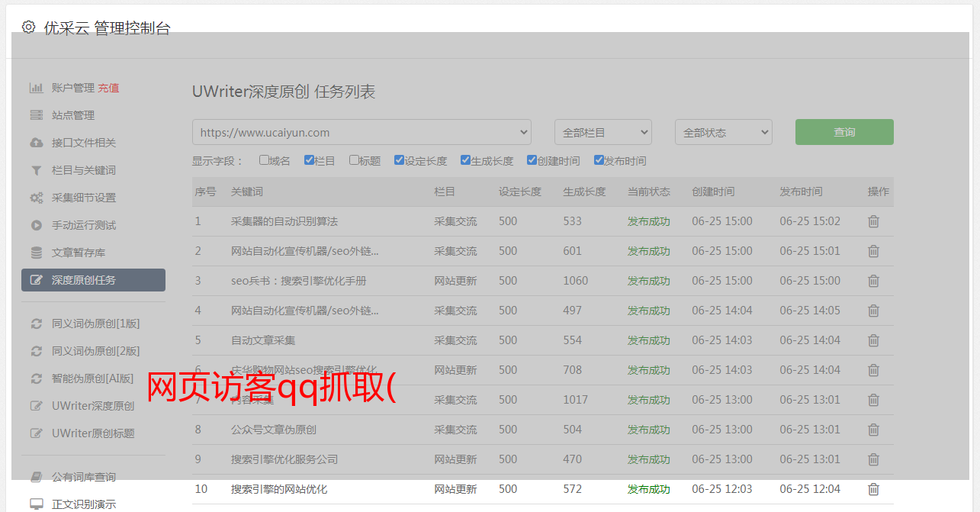
Task: Enable the 标题 field checkbox
Action: point(354,160)
